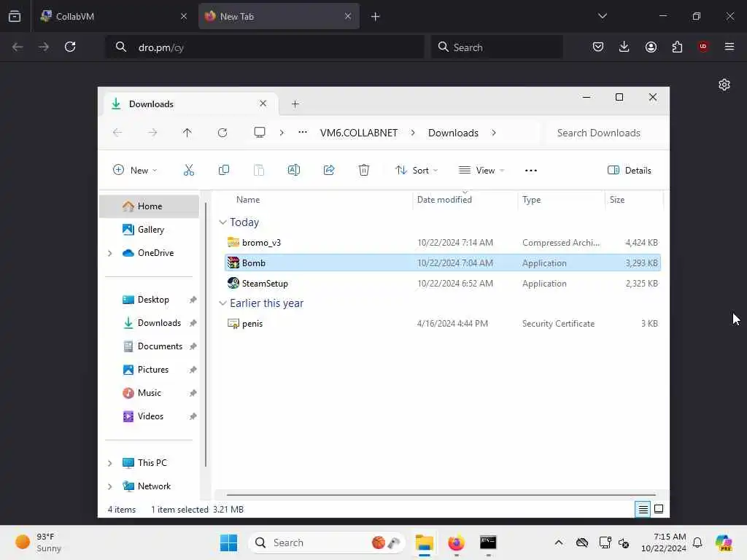Open a new Firefox tab with plus
This screenshot has width=747, height=560.
[x=376, y=16]
